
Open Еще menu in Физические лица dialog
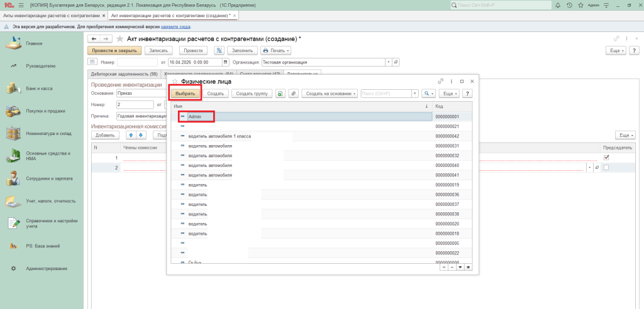[x=448, y=94]
